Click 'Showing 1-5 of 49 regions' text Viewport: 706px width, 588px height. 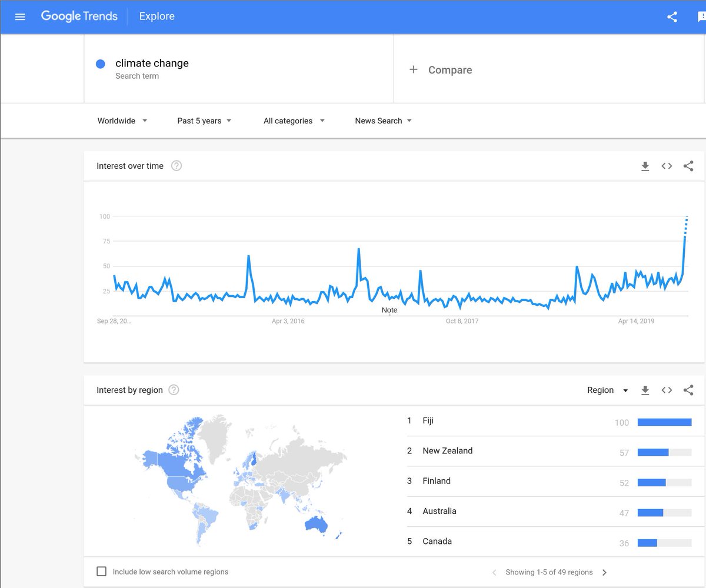point(549,572)
